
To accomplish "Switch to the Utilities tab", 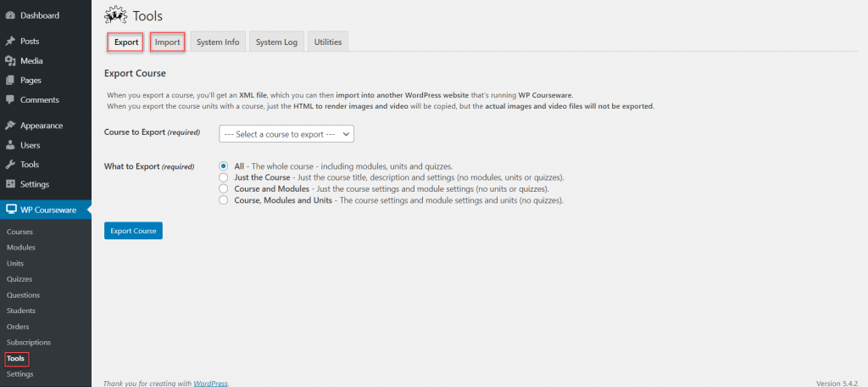I will 327,42.
